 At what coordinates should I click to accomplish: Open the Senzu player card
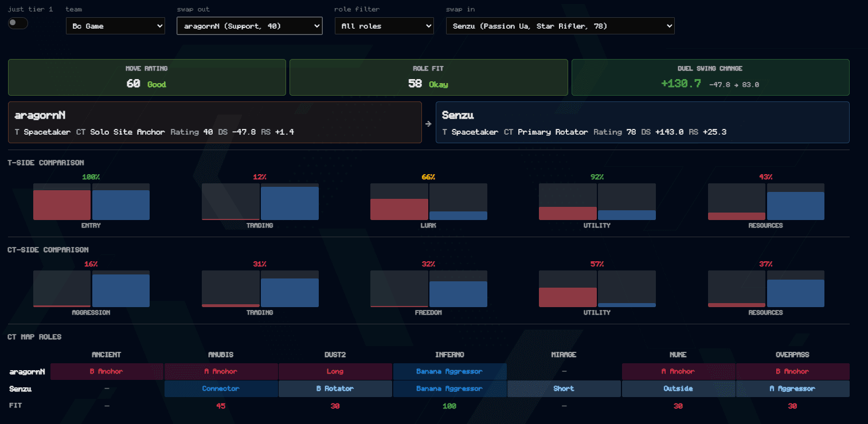[643, 122]
